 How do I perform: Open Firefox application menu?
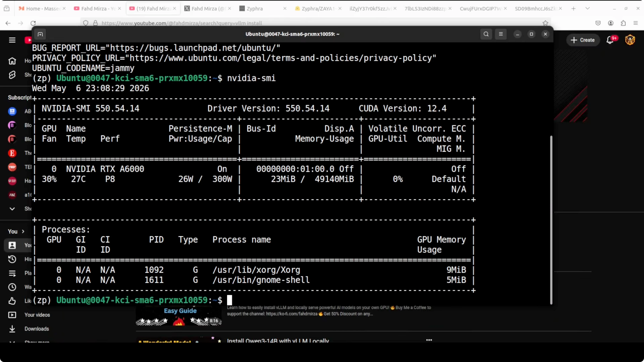pos(636,23)
